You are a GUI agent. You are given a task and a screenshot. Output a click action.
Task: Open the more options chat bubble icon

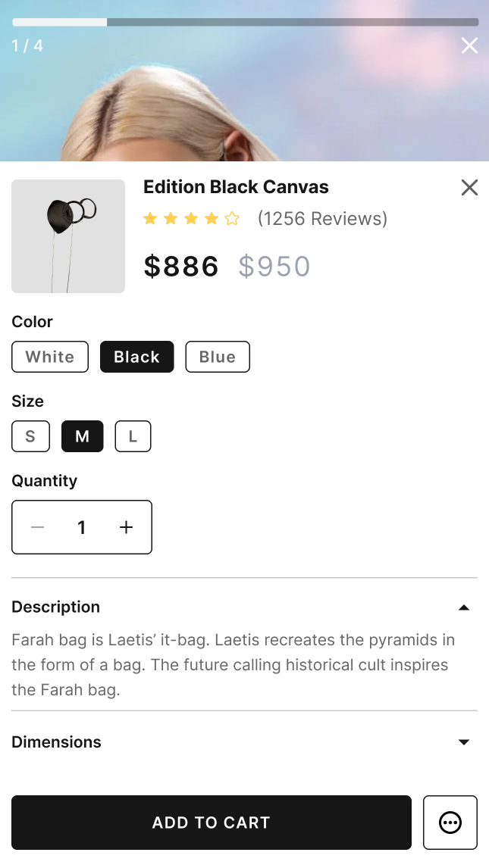pos(450,823)
